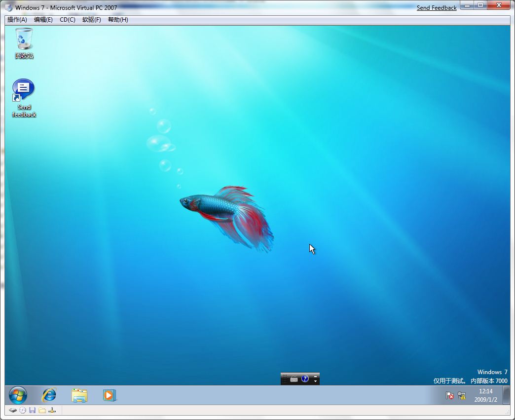Open the clock showing 12:14

[x=486, y=395]
